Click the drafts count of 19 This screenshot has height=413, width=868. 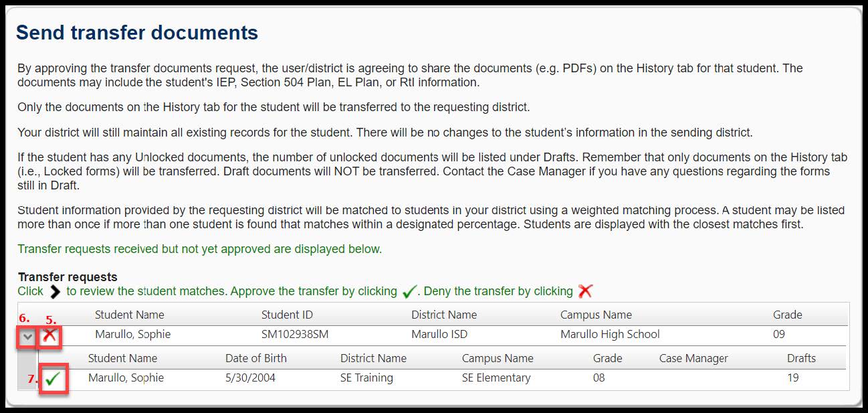[794, 378]
